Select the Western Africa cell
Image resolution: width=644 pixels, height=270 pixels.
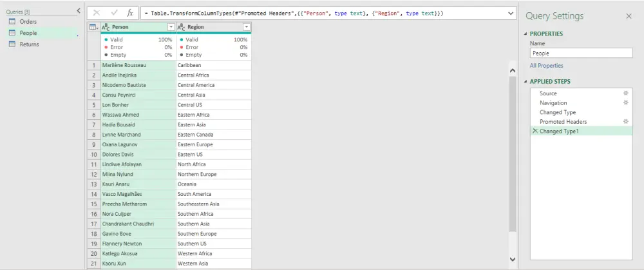(x=214, y=253)
